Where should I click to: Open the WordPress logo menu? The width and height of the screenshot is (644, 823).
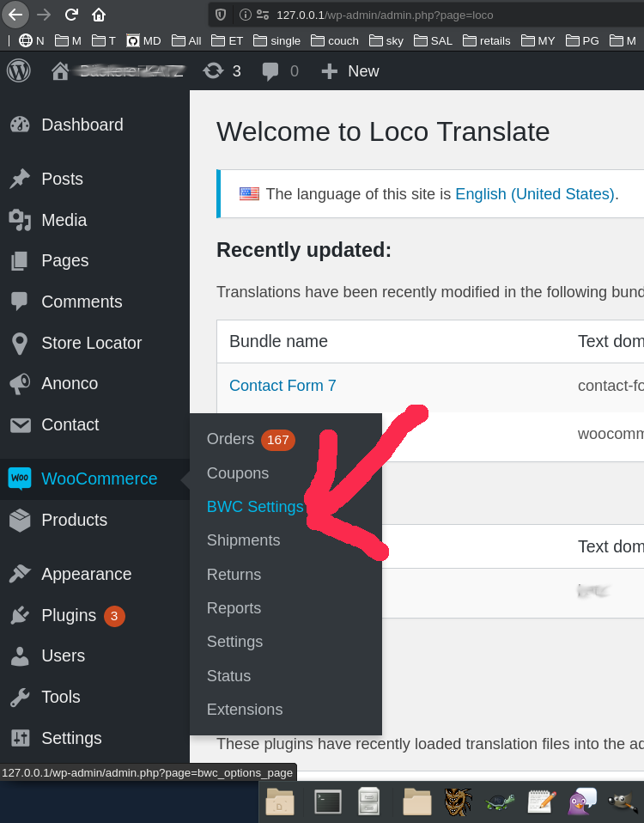[19, 70]
